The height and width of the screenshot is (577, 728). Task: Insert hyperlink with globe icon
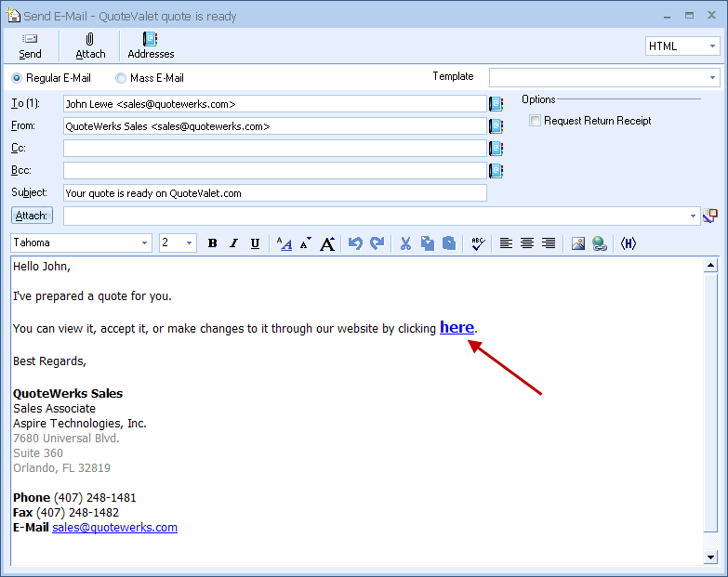(600, 243)
